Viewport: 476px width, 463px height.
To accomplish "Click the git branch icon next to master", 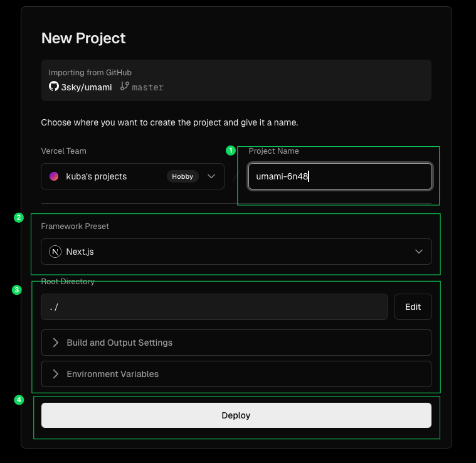I will pyautogui.click(x=125, y=86).
